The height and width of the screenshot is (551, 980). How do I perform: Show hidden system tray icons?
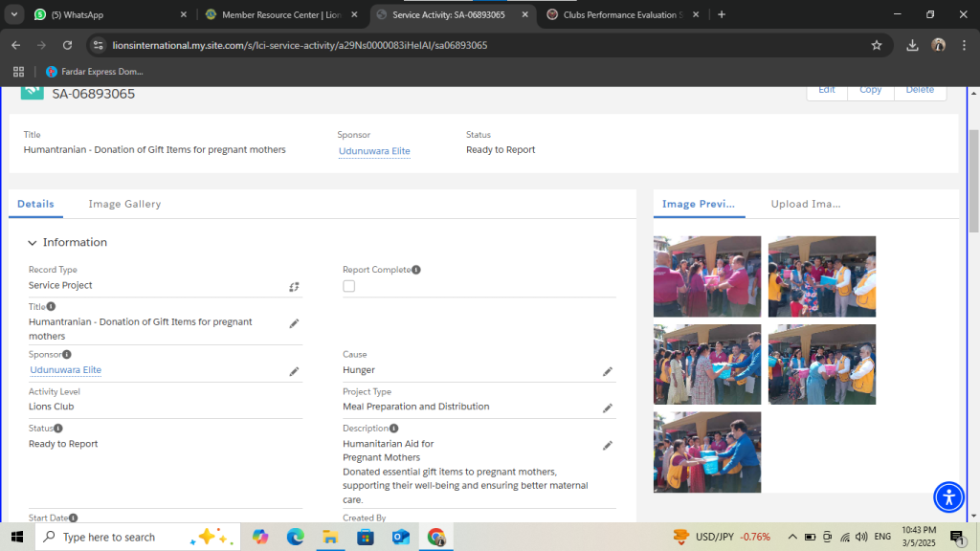[791, 537]
